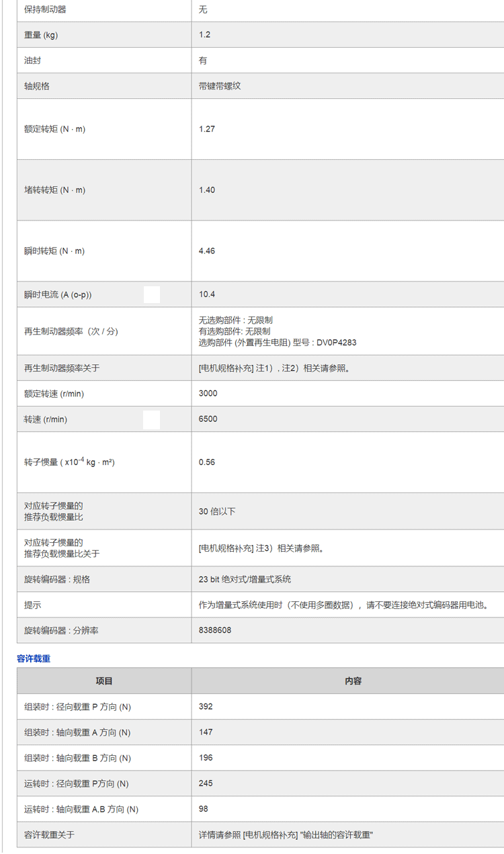This screenshot has width=504, height=854.
Task: Click the 额定转速 value 3000
Action: click(x=208, y=394)
